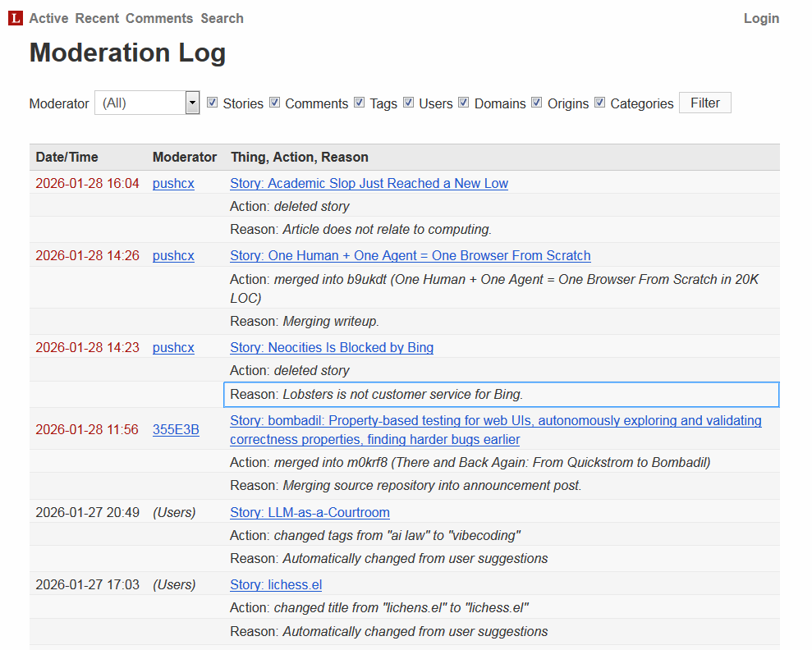
Task: Open the Moderator (All) dropdown
Action: pos(147,103)
